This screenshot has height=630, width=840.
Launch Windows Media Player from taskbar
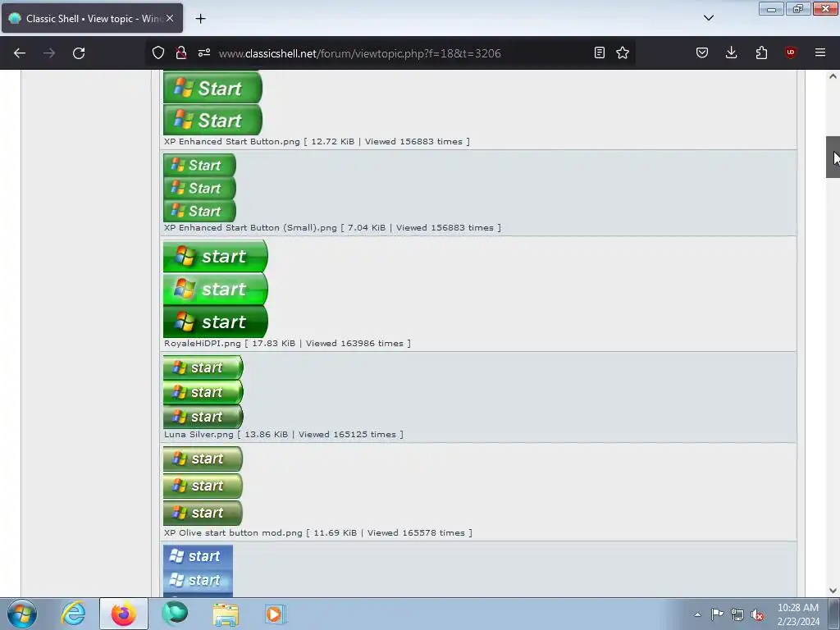tap(276, 614)
